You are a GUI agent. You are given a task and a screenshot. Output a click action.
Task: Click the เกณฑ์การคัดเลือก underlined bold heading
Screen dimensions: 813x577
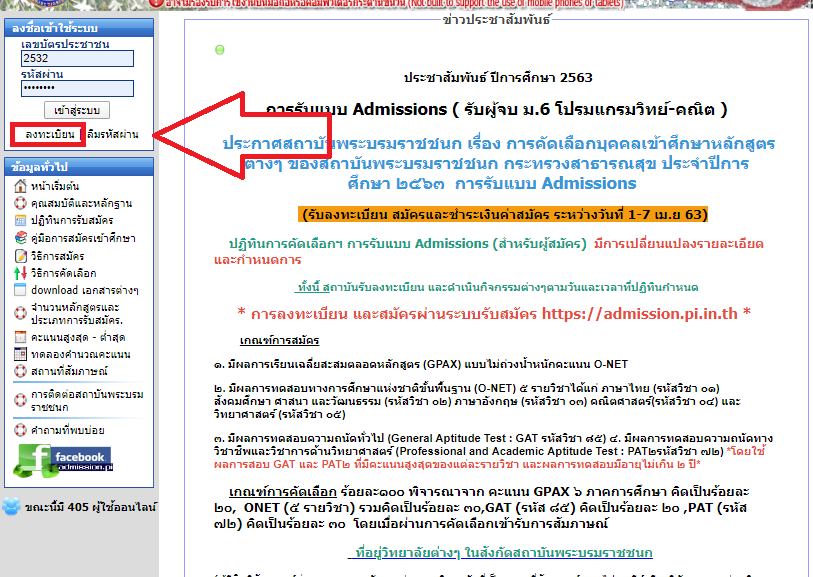pos(283,491)
